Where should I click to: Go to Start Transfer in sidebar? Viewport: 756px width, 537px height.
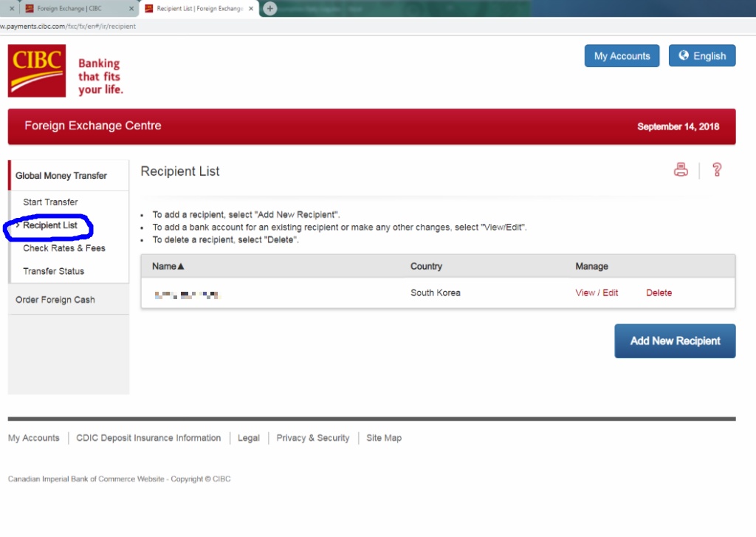coord(50,202)
